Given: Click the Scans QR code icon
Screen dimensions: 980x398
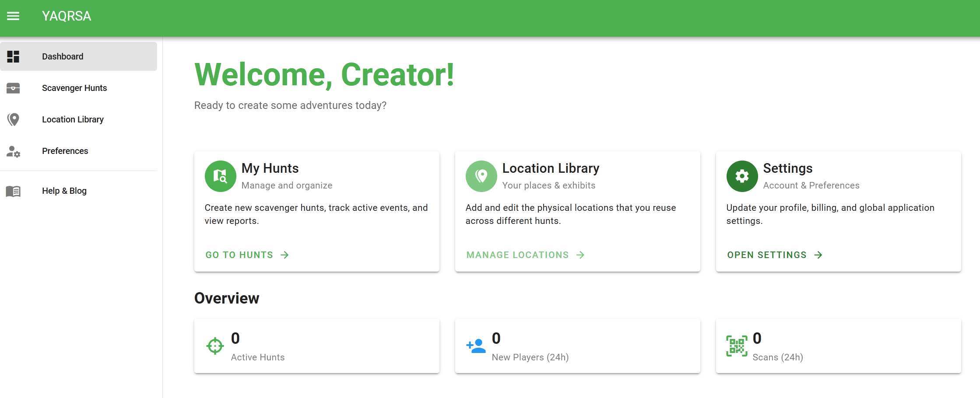Looking at the screenshot, I should tap(737, 346).
